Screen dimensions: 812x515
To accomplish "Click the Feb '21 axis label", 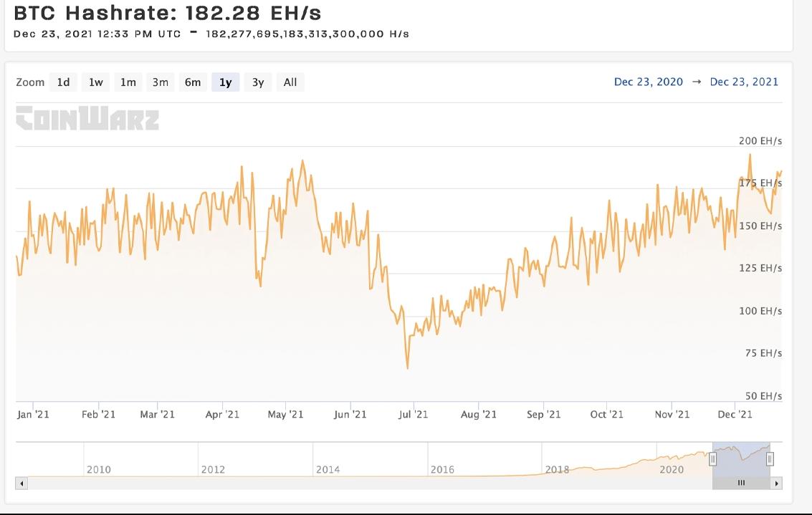I will click(98, 415).
